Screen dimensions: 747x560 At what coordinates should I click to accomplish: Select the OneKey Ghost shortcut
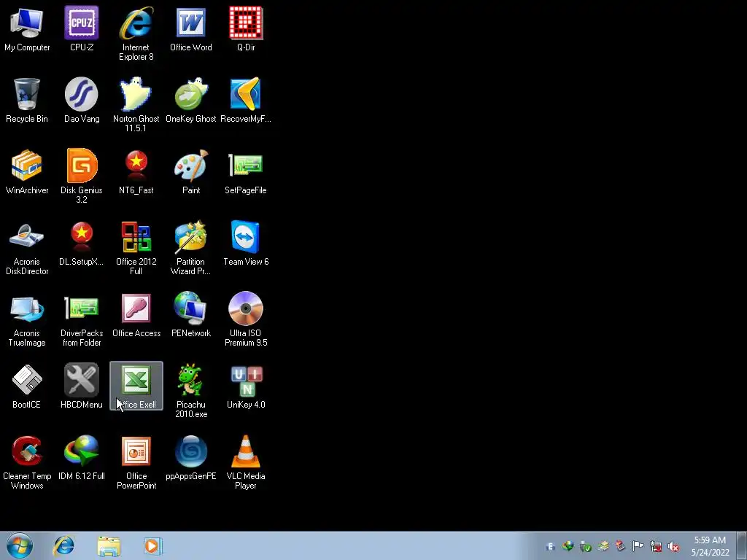191,100
